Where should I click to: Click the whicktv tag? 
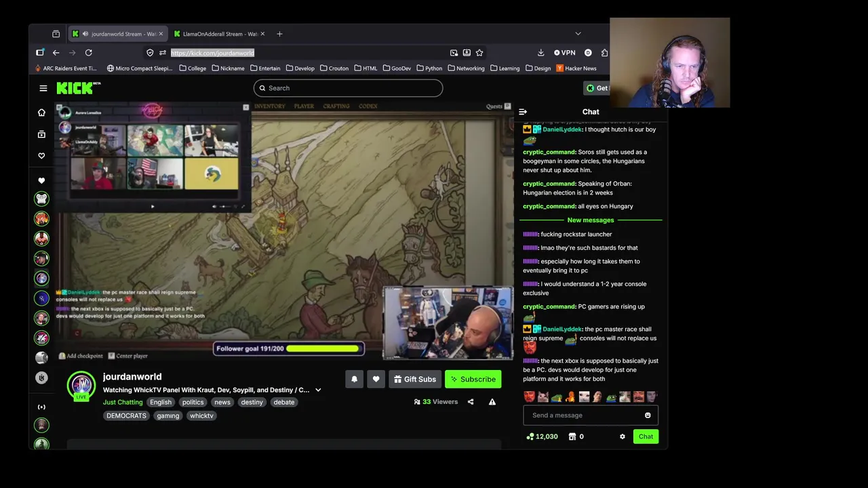[x=201, y=416]
